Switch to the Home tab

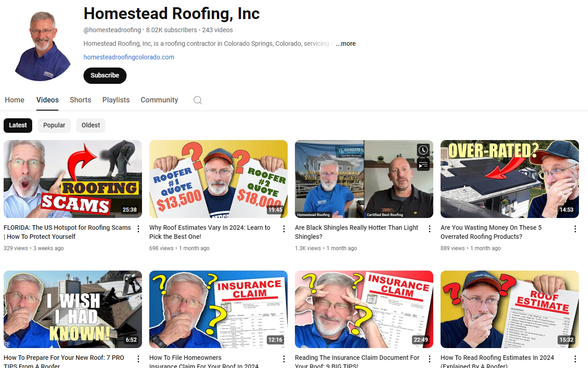15,100
